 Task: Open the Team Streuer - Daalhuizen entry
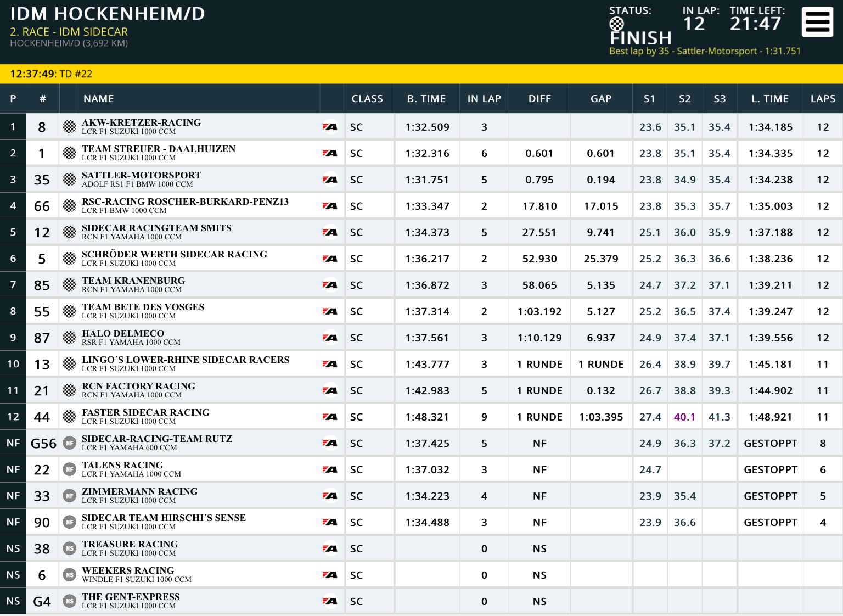(421, 153)
